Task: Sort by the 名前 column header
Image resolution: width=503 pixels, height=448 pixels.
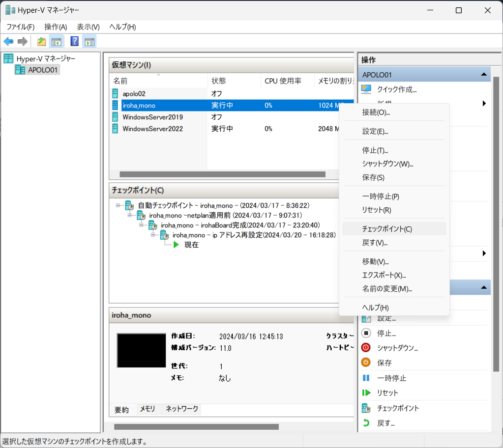Action: click(159, 81)
